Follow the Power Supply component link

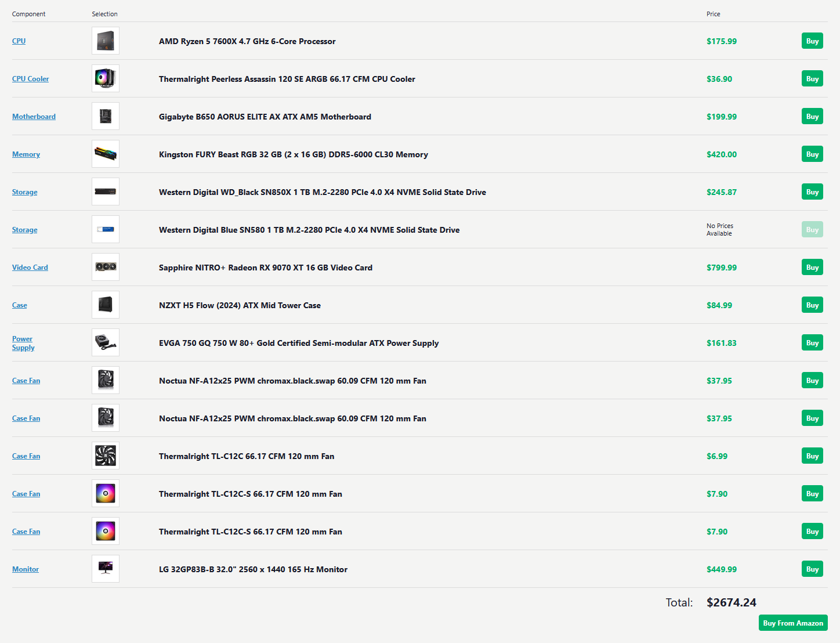point(23,343)
